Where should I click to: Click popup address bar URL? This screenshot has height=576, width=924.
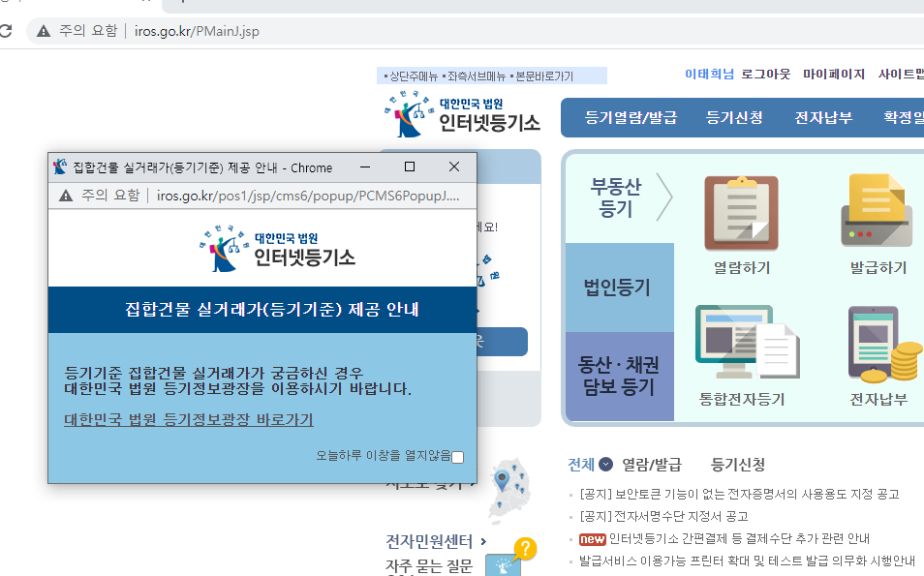(x=308, y=196)
